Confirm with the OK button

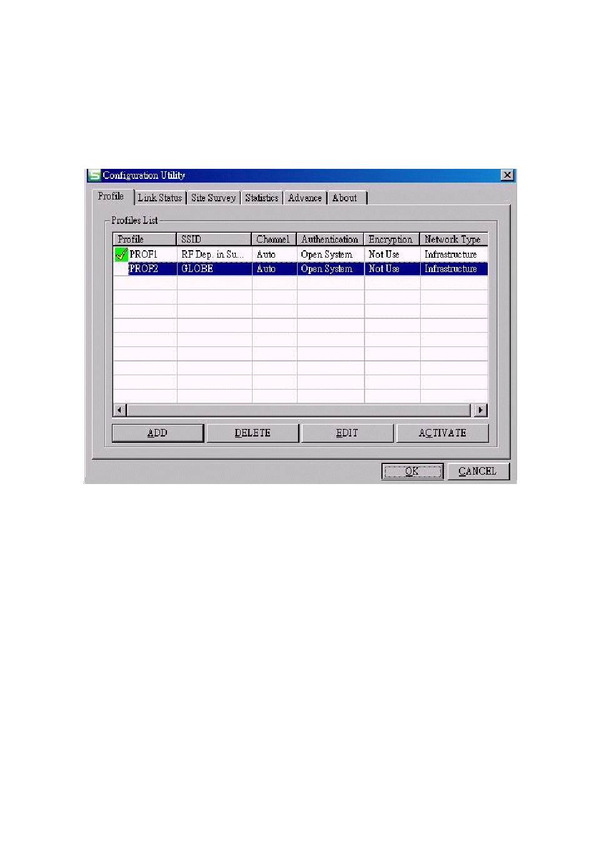[x=413, y=471]
